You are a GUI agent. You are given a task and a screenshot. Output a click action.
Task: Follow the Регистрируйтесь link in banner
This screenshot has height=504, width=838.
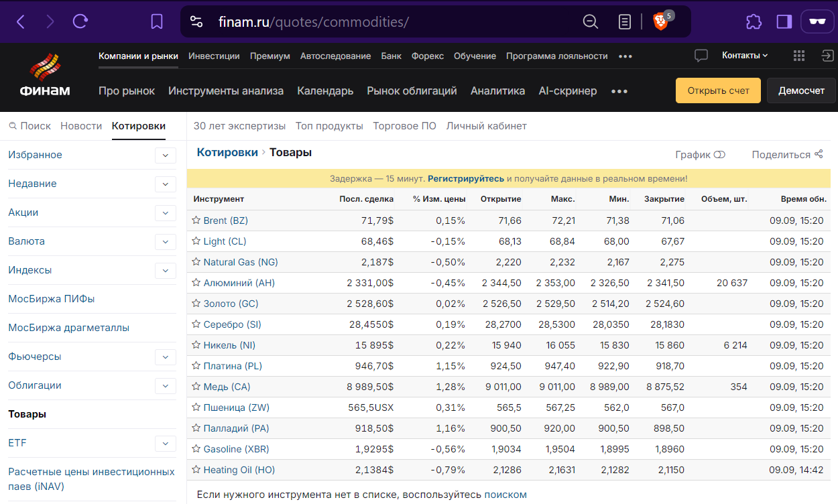tap(466, 179)
